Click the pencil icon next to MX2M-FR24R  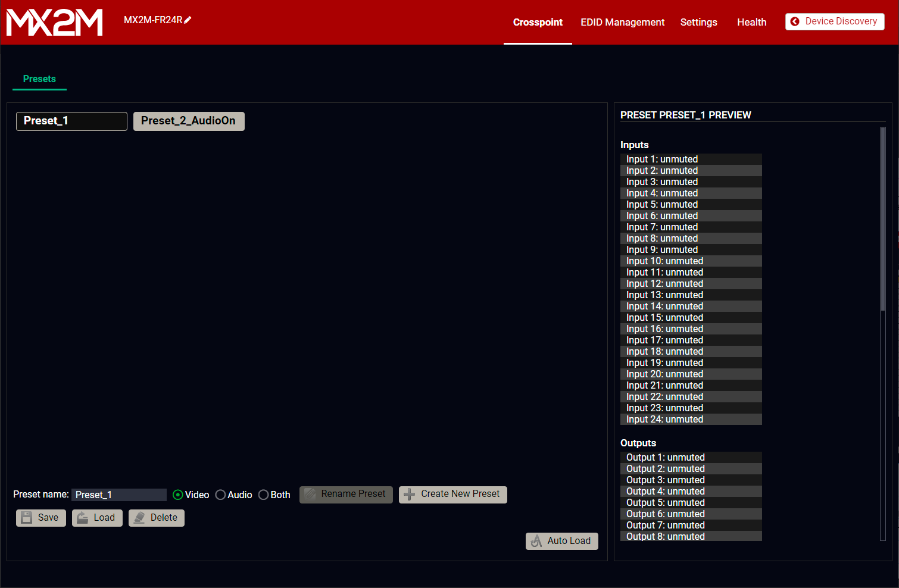point(188,20)
